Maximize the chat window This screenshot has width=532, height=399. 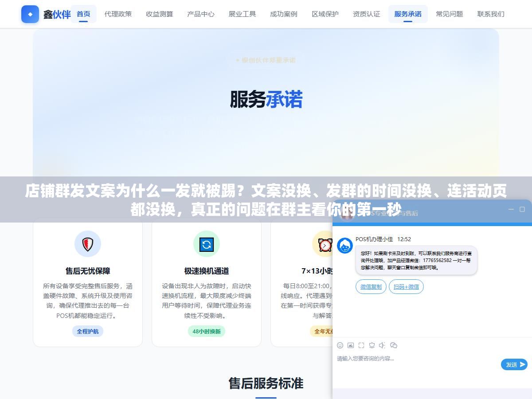(522, 209)
